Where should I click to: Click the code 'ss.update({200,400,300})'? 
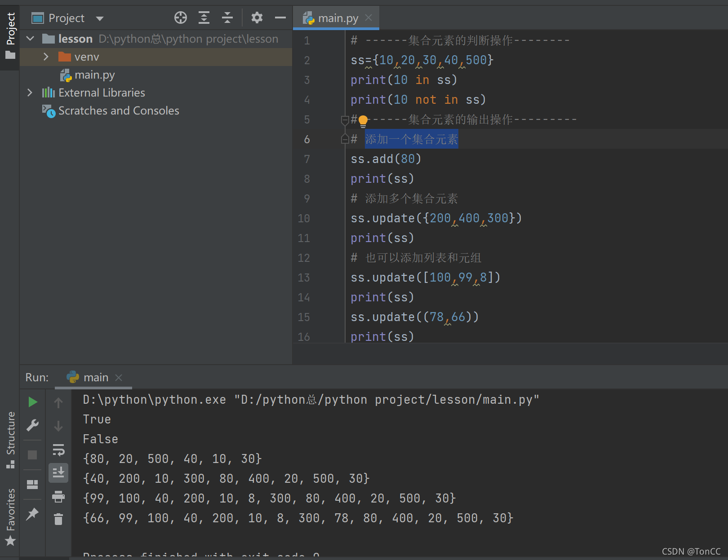pos(436,218)
